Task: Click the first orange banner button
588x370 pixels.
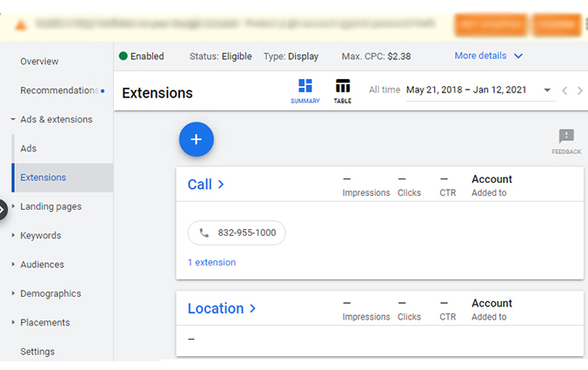Action: click(x=491, y=24)
